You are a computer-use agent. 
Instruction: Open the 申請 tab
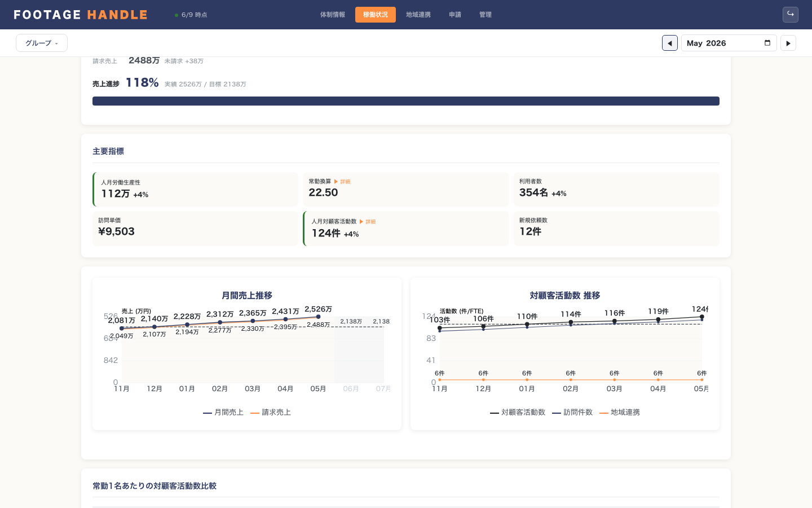[455, 15]
